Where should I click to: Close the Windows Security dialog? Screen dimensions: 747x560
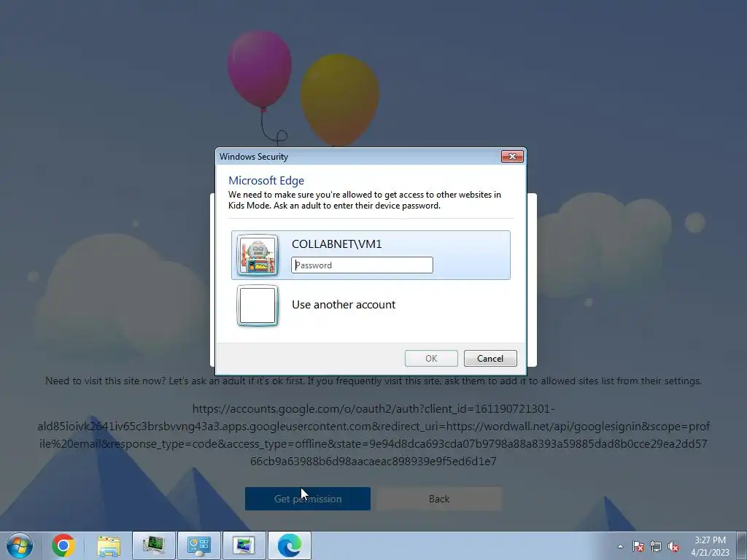click(512, 156)
